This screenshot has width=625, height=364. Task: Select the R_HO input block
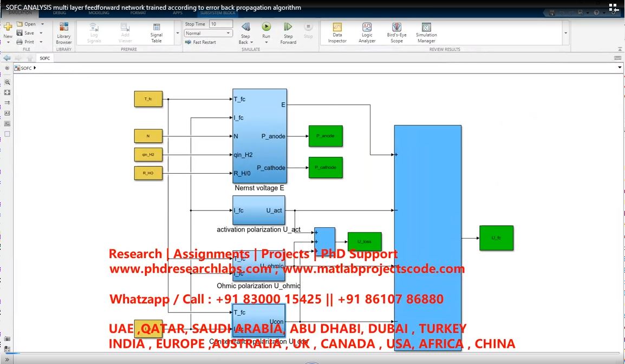(148, 173)
